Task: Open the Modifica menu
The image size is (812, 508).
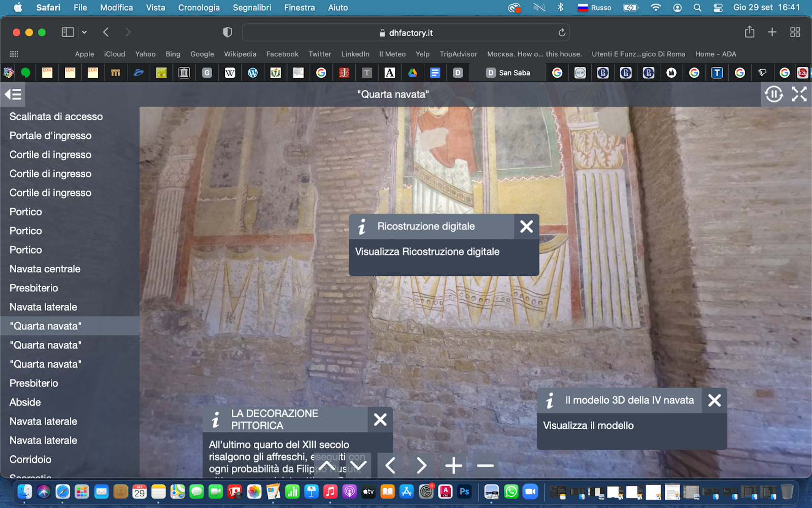Action: [116, 8]
